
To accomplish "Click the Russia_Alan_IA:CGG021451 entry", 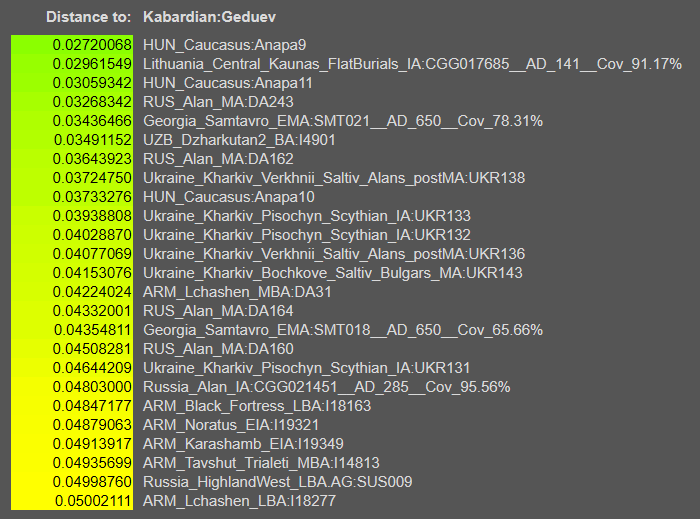I will pyautogui.click(x=326, y=387).
